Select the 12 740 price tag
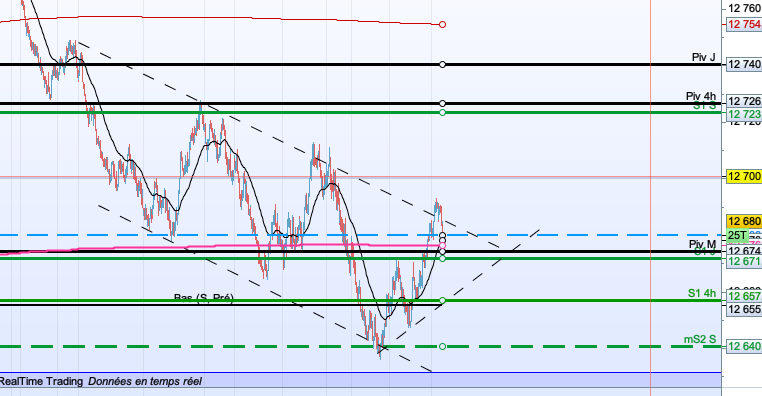 pos(744,64)
